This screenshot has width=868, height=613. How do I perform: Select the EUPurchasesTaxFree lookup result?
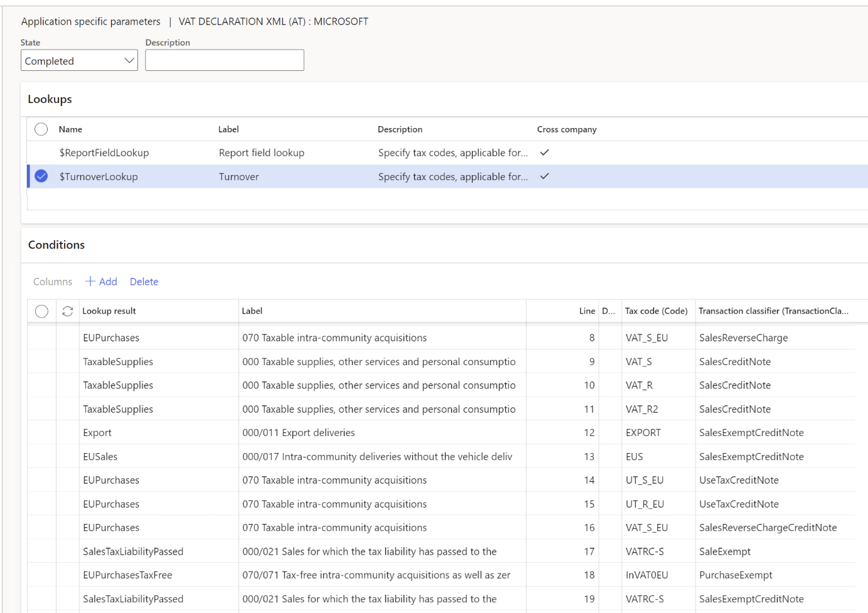[x=127, y=575]
